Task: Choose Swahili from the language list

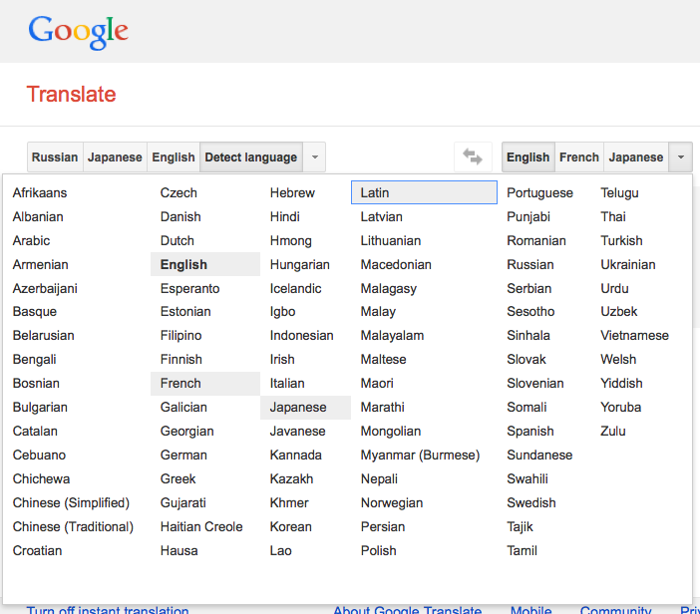Action: (527, 478)
